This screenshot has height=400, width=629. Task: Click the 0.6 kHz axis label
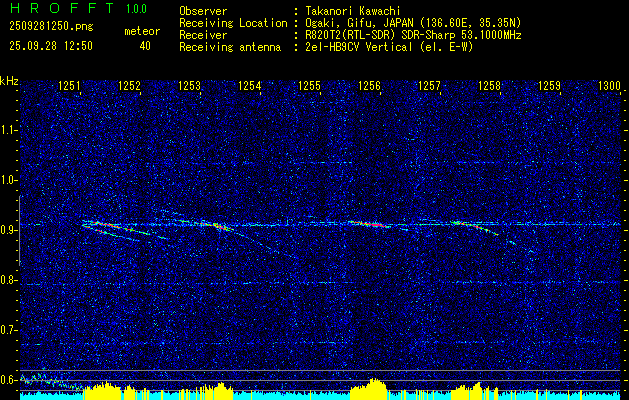coord(8,380)
